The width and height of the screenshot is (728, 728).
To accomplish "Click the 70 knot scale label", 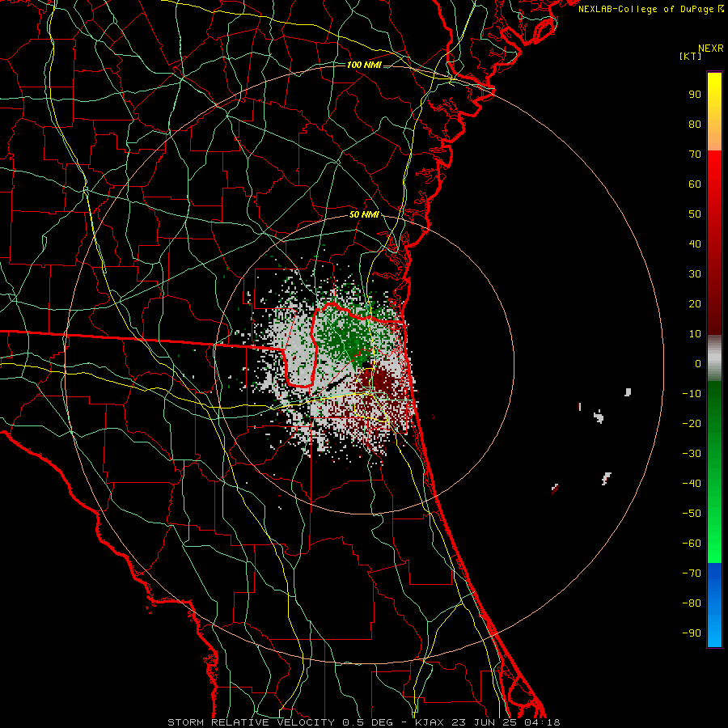I will [x=695, y=154].
